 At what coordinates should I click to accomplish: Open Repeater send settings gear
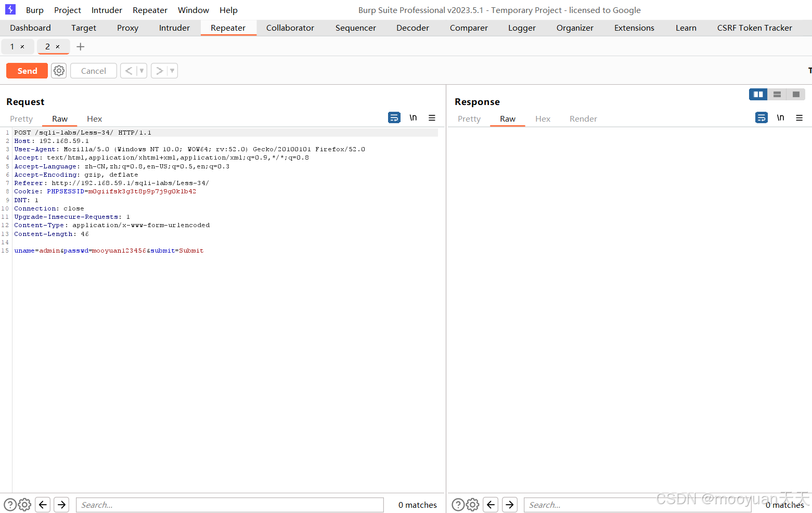point(59,71)
